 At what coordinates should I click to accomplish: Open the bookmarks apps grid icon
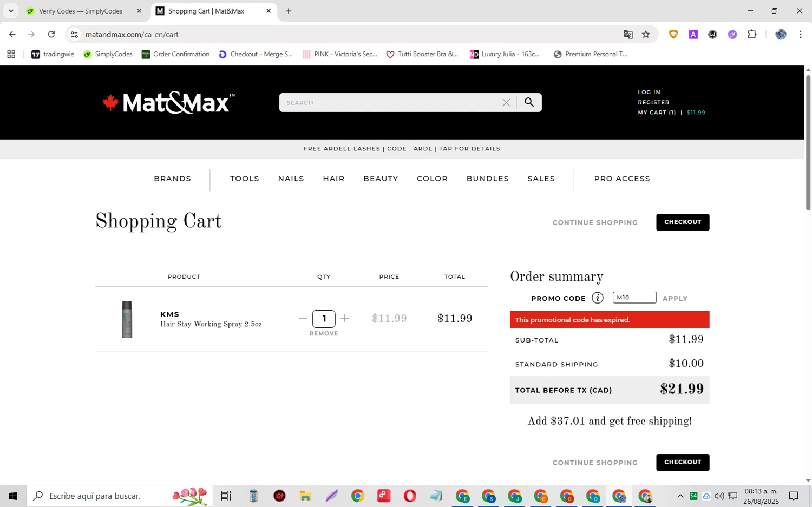click(x=11, y=54)
